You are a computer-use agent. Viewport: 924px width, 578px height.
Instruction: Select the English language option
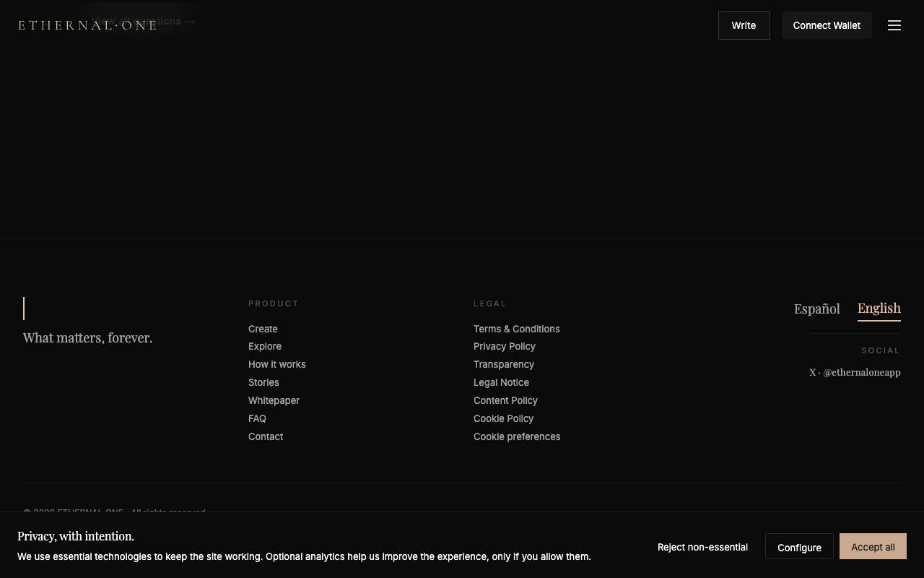879,309
